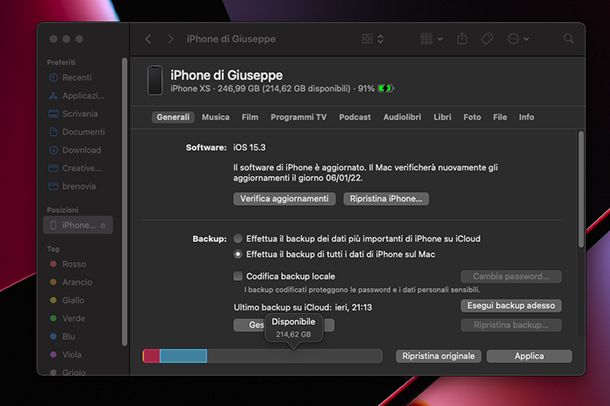Click the sidebar vertical scrollbar
This screenshot has width=610, height=406.
[x=124, y=201]
